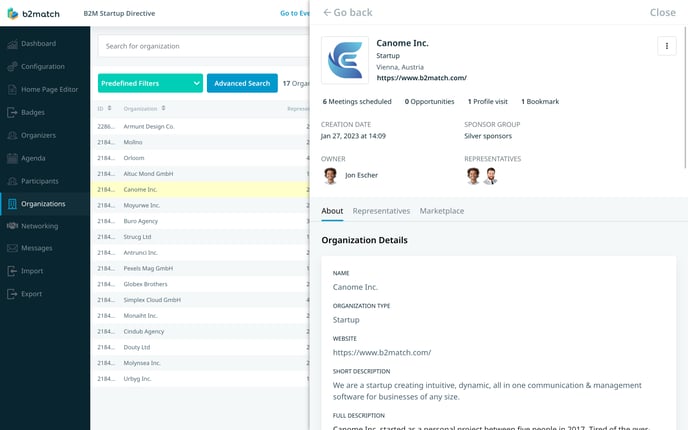Click the Home Page Editor icon
This screenshot has width=688, height=430.
(12, 90)
